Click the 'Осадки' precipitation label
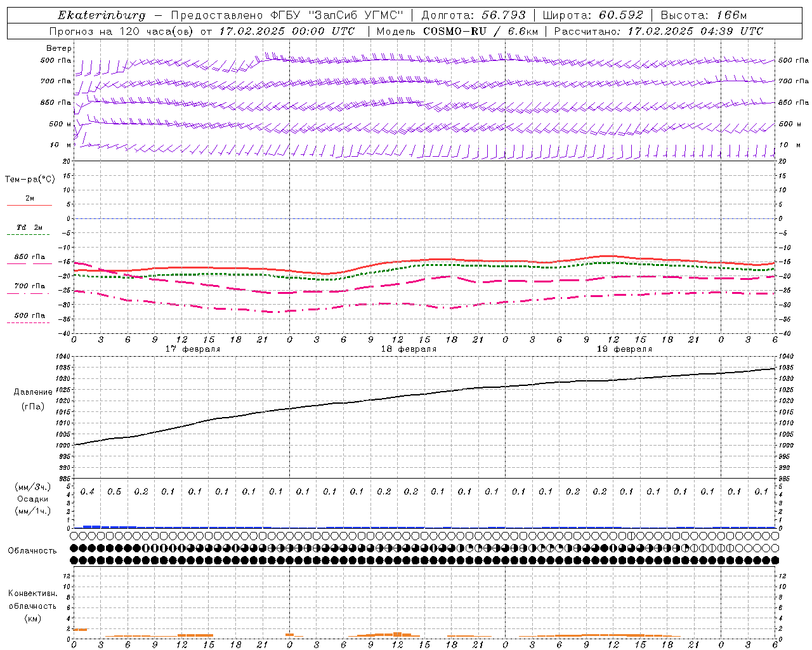Image resolution: width=812 pixels, height=650 pixels. point(33,499)
